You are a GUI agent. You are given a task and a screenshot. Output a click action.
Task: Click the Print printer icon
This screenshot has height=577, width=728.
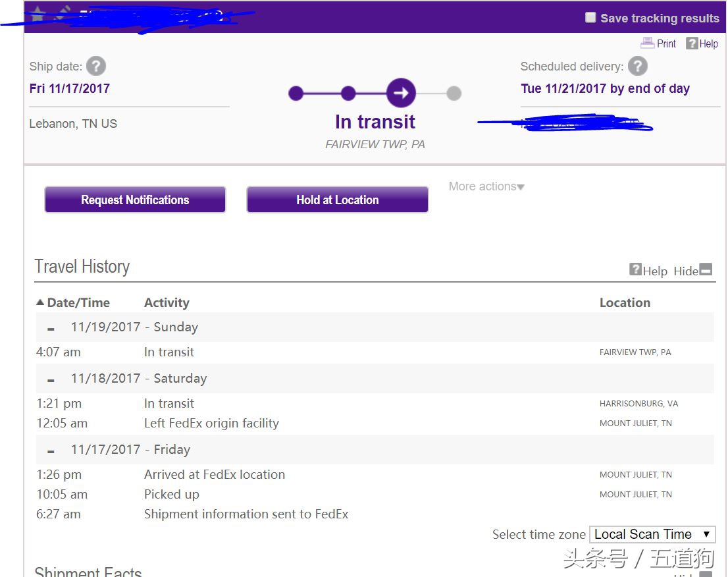(x=648, y=43)
